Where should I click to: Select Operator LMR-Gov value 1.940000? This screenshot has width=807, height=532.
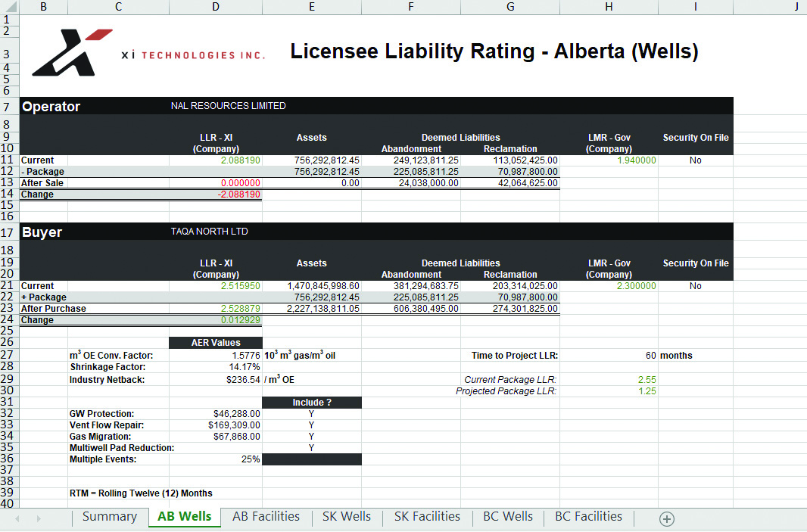(x=637, y=160)
